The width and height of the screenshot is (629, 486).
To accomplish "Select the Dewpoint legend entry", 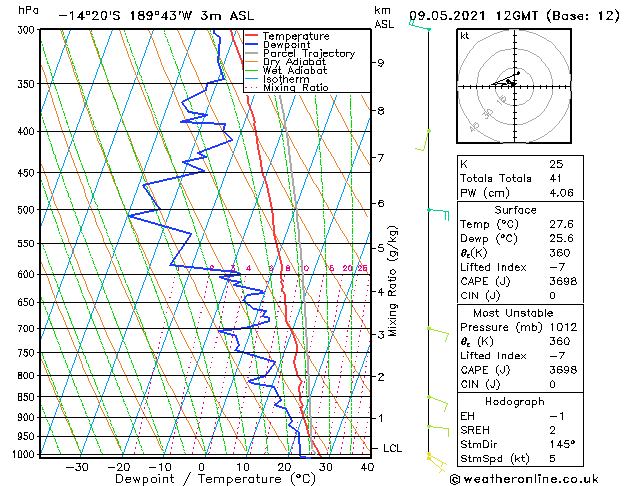I will pyautogui.click(x=285, y=45).
